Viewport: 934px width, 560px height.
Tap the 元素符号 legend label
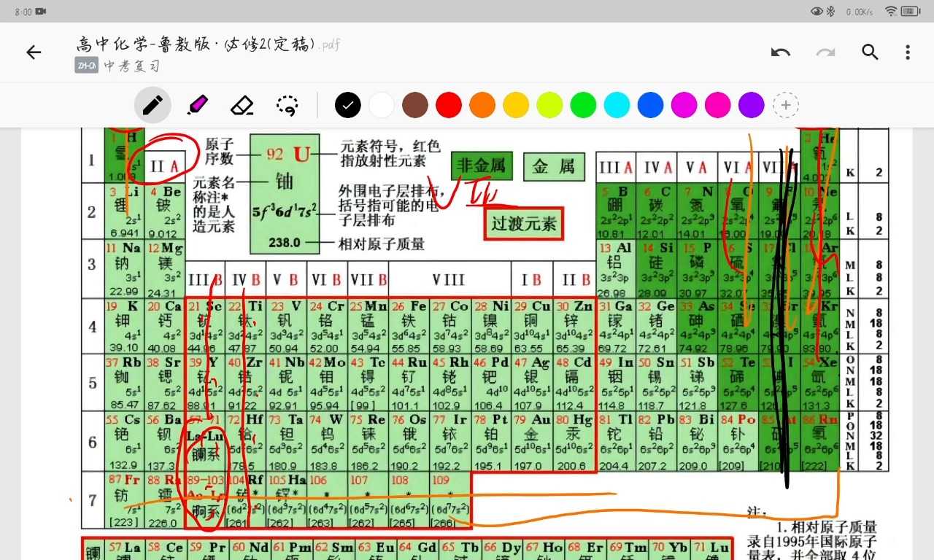click(x=370, y=146)
